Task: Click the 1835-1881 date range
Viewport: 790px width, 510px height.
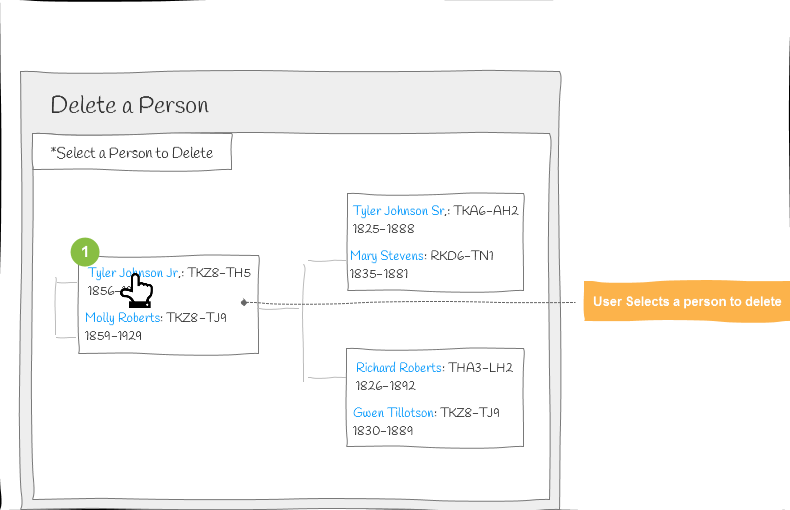Action: click(x=379, y=274)
